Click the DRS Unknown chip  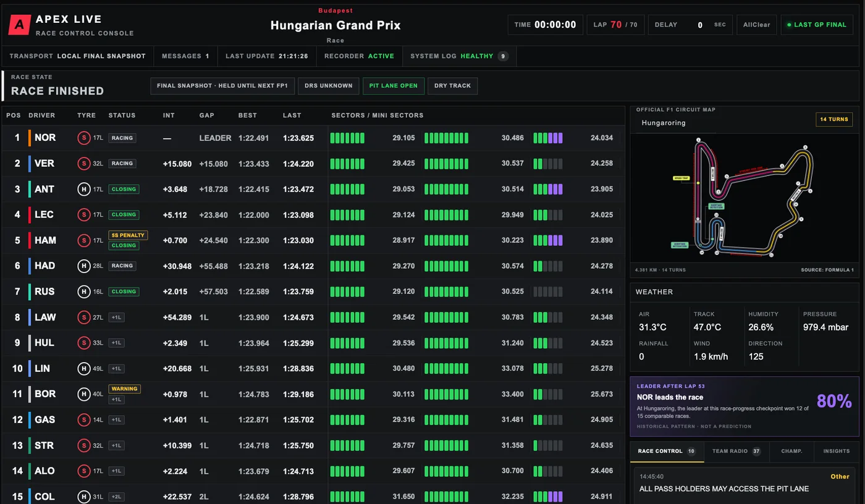tap(328, 86)
